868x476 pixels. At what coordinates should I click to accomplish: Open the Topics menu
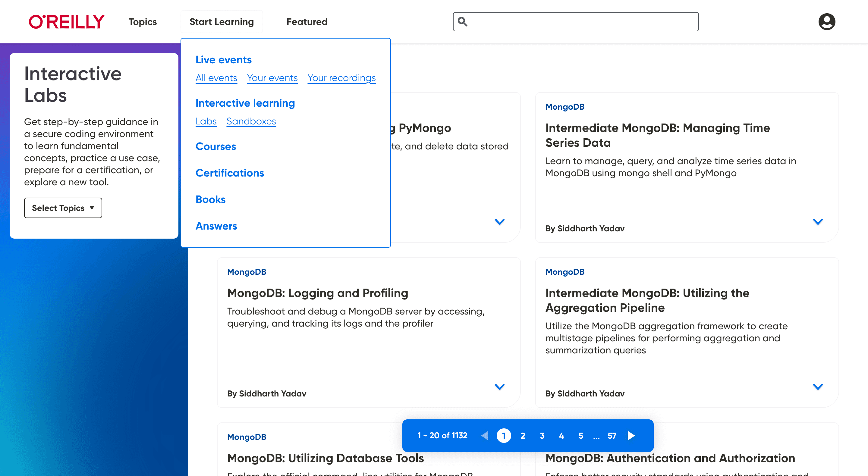[x=143, y=22]
